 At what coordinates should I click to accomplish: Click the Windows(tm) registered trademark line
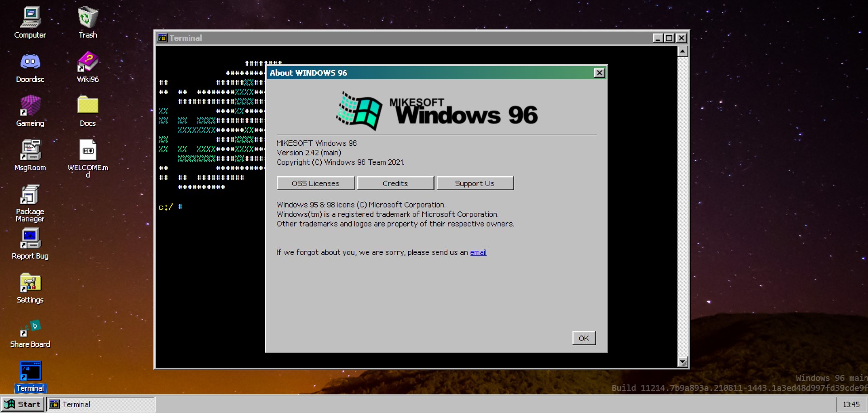coord(387,215)
